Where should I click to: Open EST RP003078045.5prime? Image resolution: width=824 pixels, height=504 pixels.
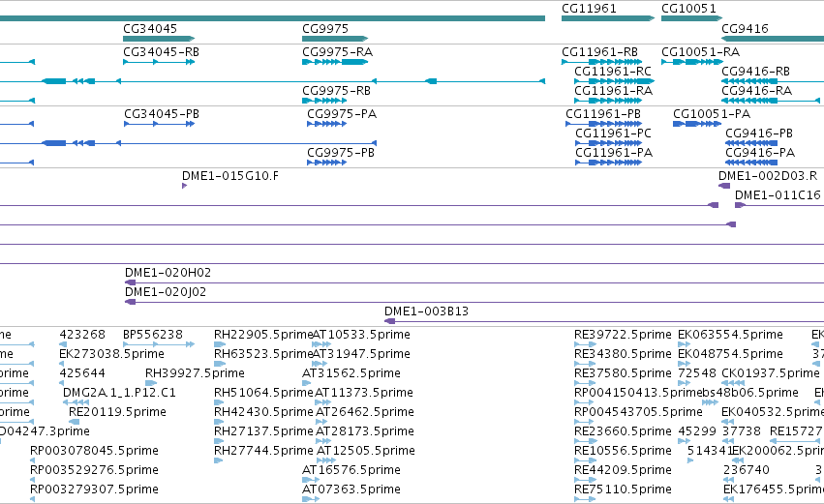[94, 451]
